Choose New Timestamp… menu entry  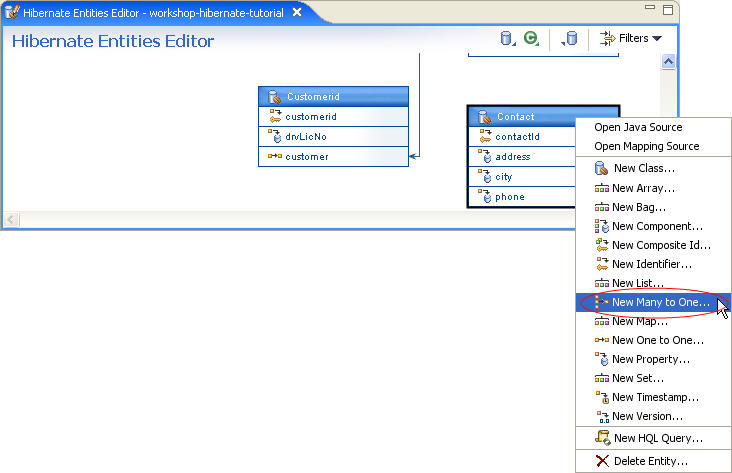point(653,397)
